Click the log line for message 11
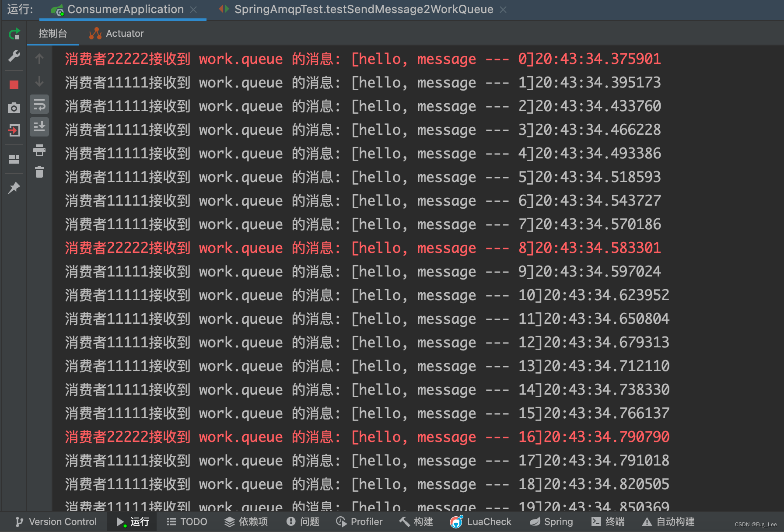 tap(367, 318)
